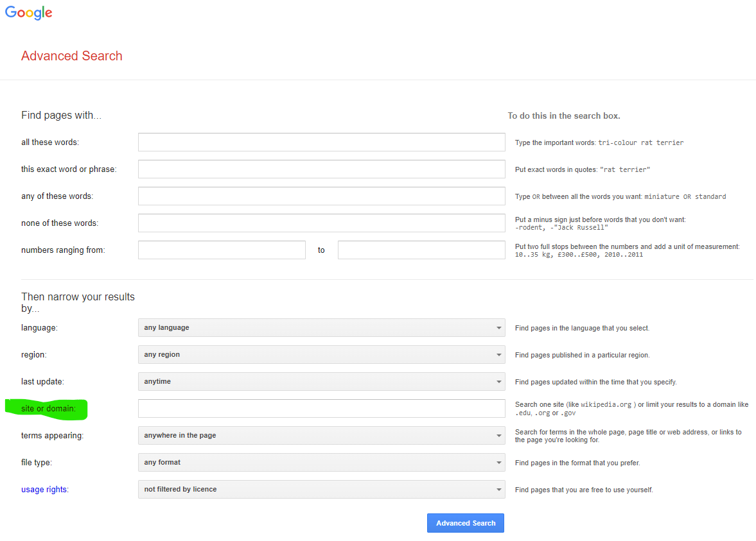Click the Google logo

coord(28,12)
